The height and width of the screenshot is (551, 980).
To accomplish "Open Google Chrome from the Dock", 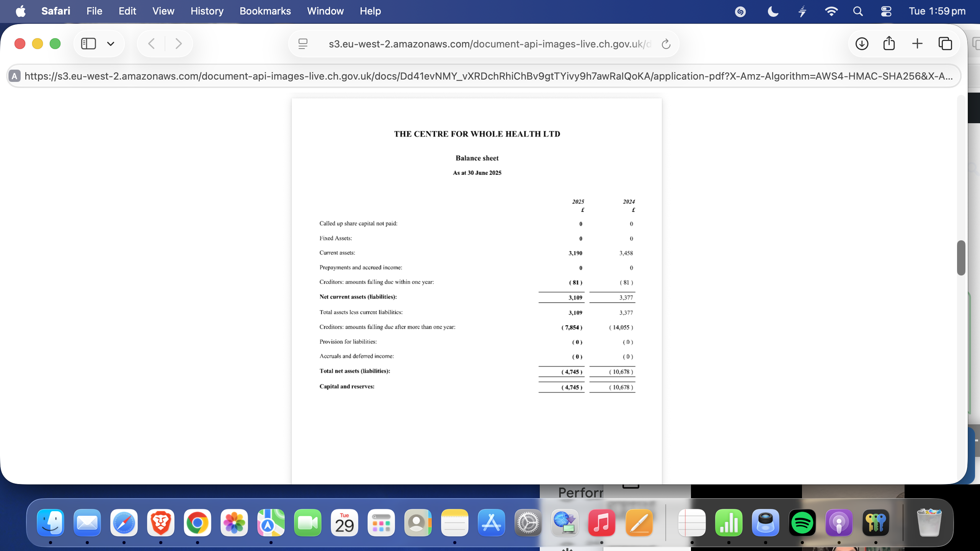I will click(x=198, y=523).
